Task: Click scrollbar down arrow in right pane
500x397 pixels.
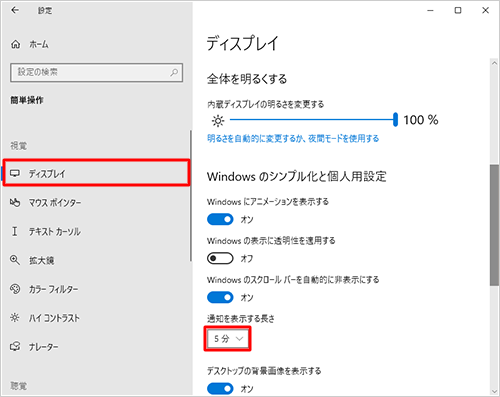Action: 494,391
